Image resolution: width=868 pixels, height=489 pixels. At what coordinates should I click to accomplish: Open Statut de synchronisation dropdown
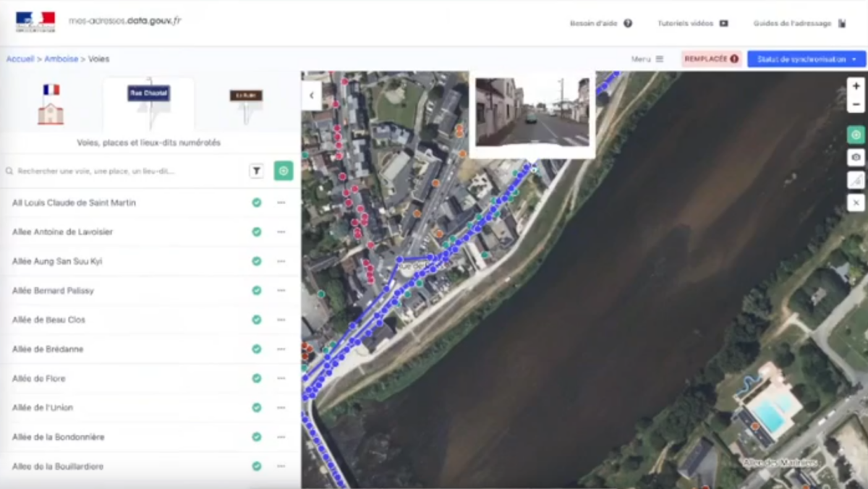807,59
